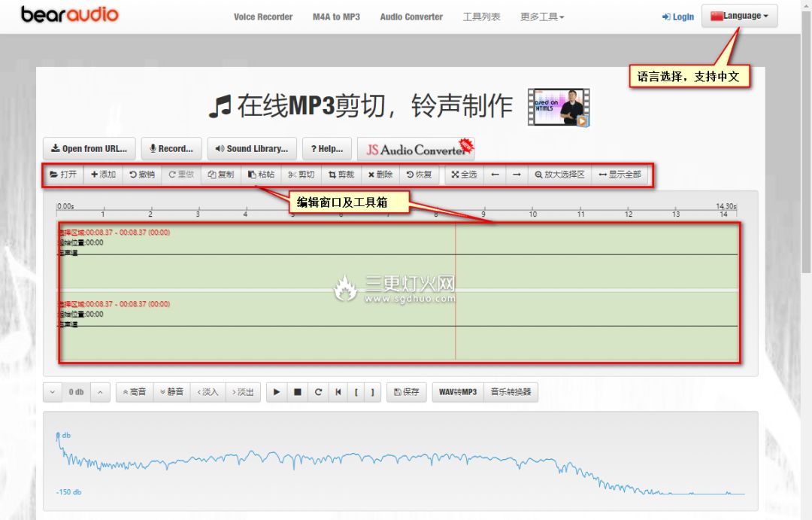Decrease volume with the down chevron

tap(53, 392)
